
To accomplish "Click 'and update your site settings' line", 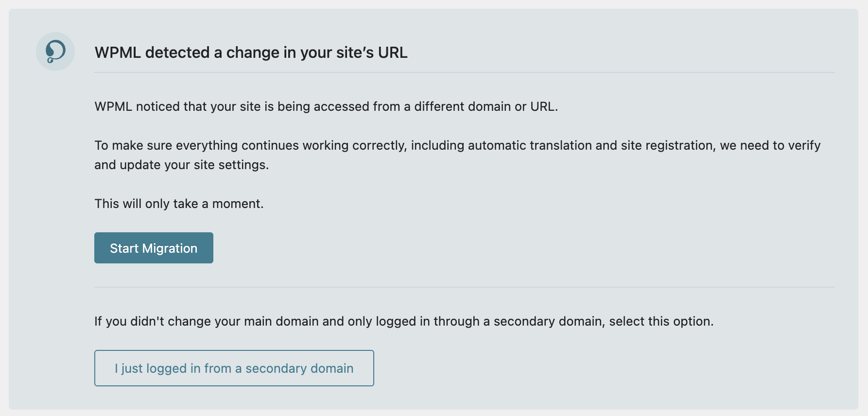I will [x=181, y=165].
